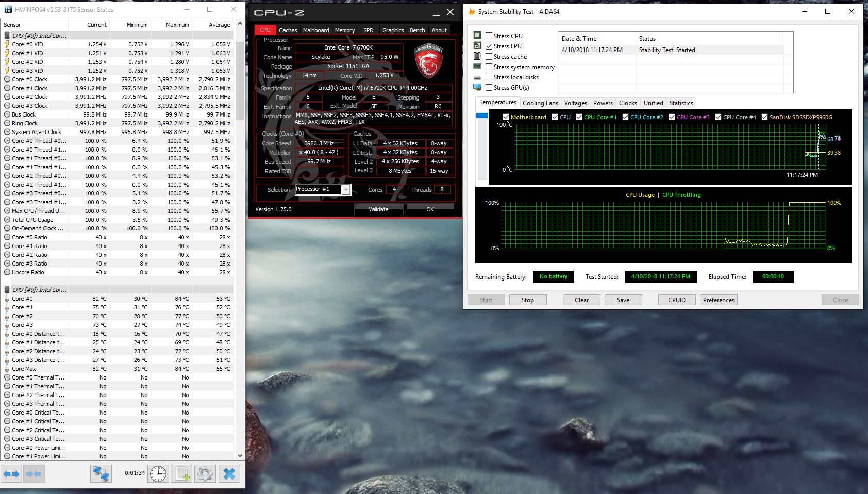This screenshot has height=494, width=868.
Task: Click first CPU [#0] group header chip icon
Action: (x=7, y=36)
